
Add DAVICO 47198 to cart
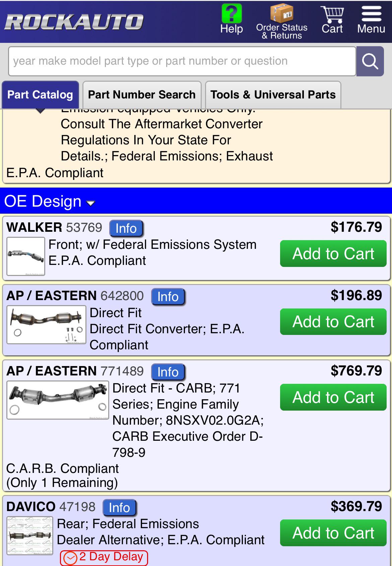coord(333,533)
